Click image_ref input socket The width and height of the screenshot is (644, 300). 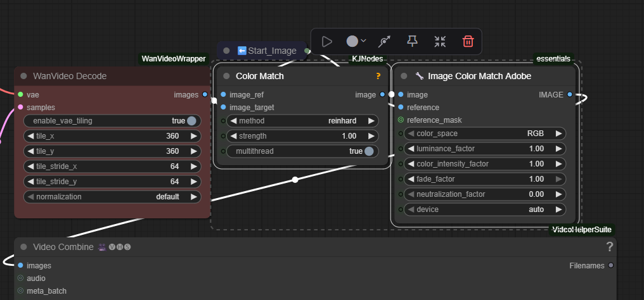223,95
